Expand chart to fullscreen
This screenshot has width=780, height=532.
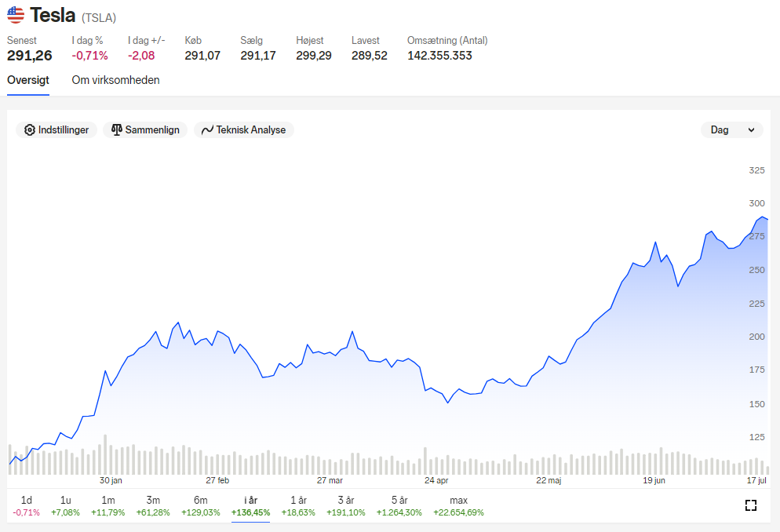751,505
